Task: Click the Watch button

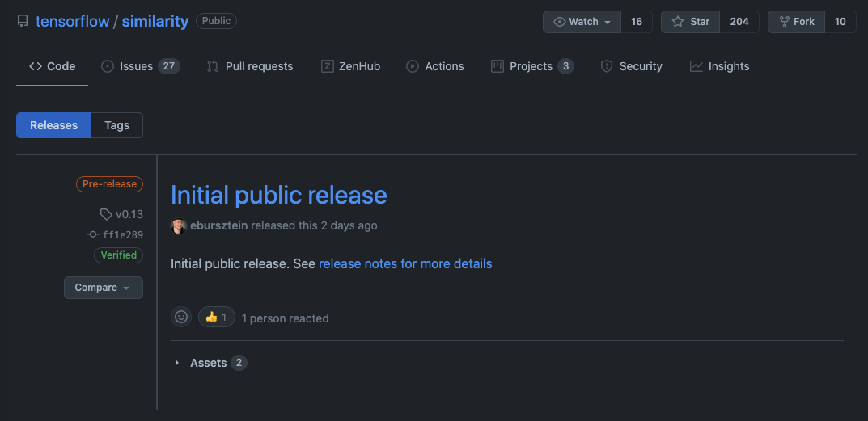Action: click(x=582, y=22)
